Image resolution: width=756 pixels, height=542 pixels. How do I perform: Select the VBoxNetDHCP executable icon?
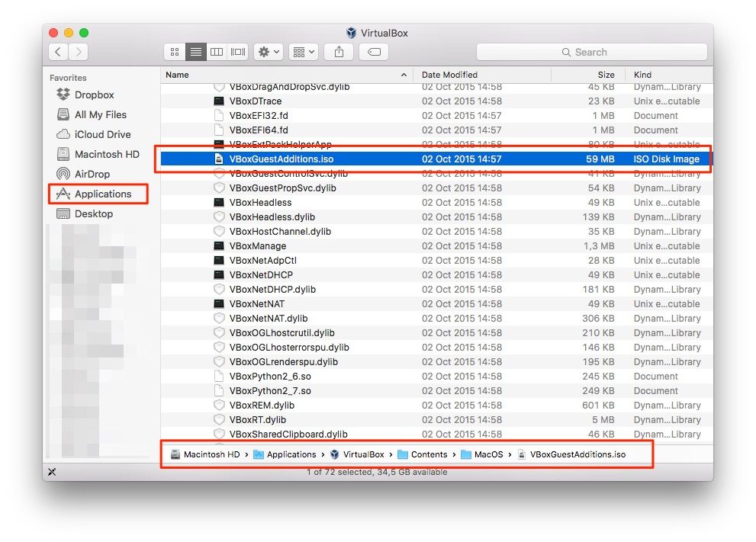219,274
